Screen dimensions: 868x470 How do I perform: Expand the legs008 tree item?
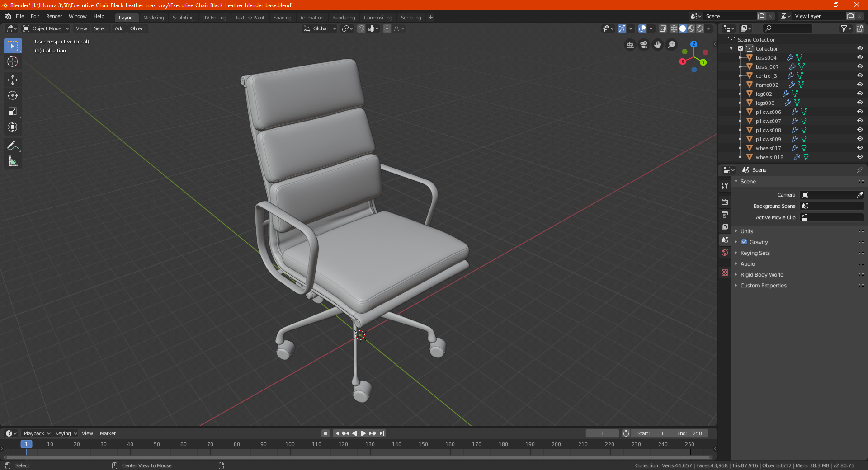741,103
